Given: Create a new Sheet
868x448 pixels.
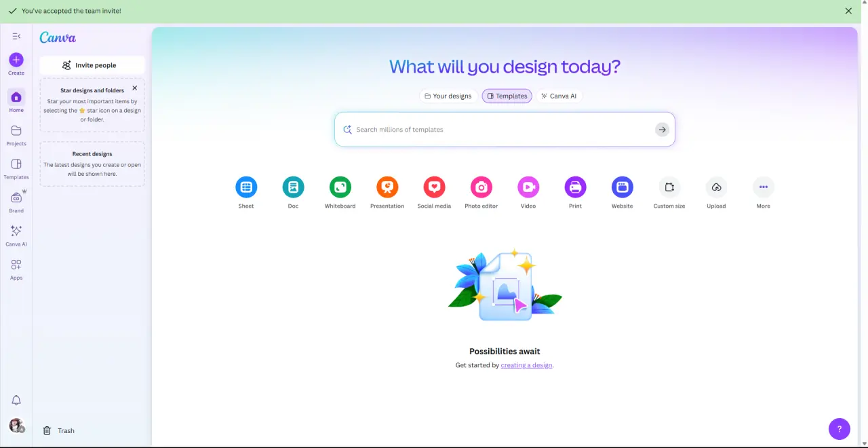Looking at the screenshot, I should pos(246,192).
